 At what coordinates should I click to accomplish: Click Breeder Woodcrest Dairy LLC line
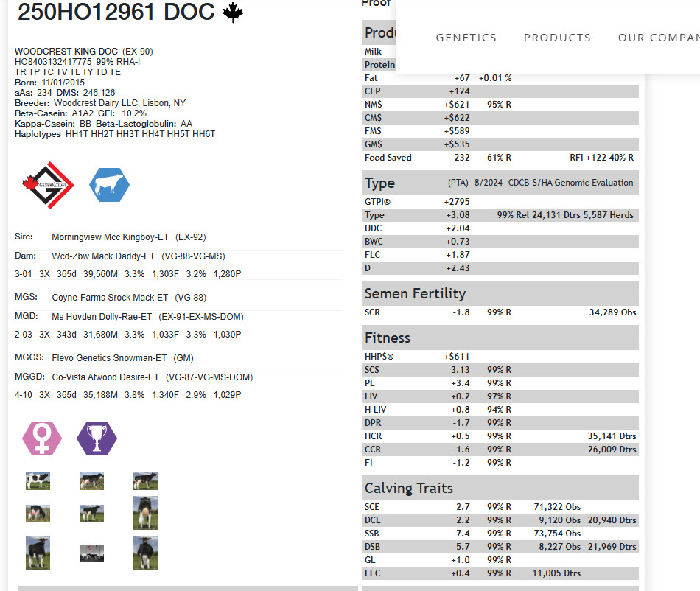(100, 103)
